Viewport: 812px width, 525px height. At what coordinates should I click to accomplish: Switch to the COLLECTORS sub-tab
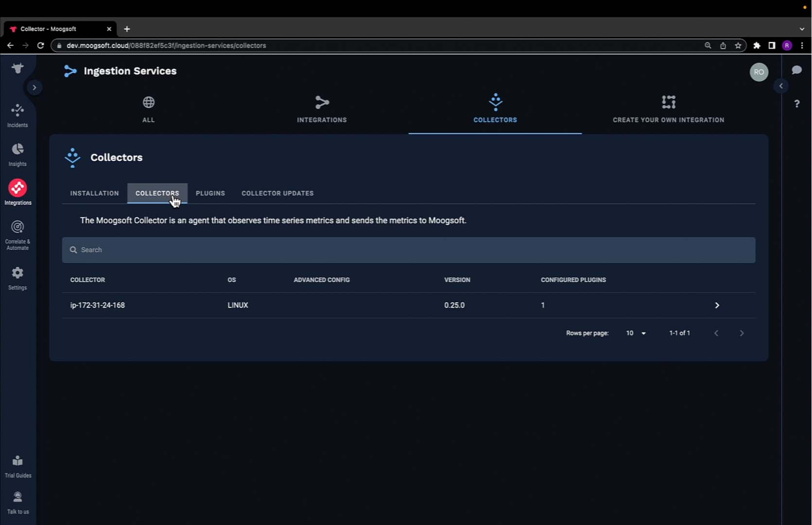[x=157, y=193]
